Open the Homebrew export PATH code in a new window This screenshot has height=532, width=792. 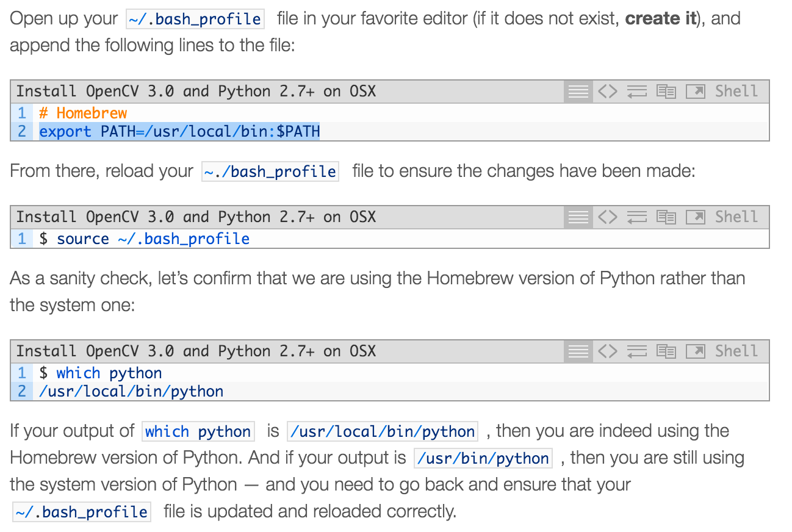696,92
